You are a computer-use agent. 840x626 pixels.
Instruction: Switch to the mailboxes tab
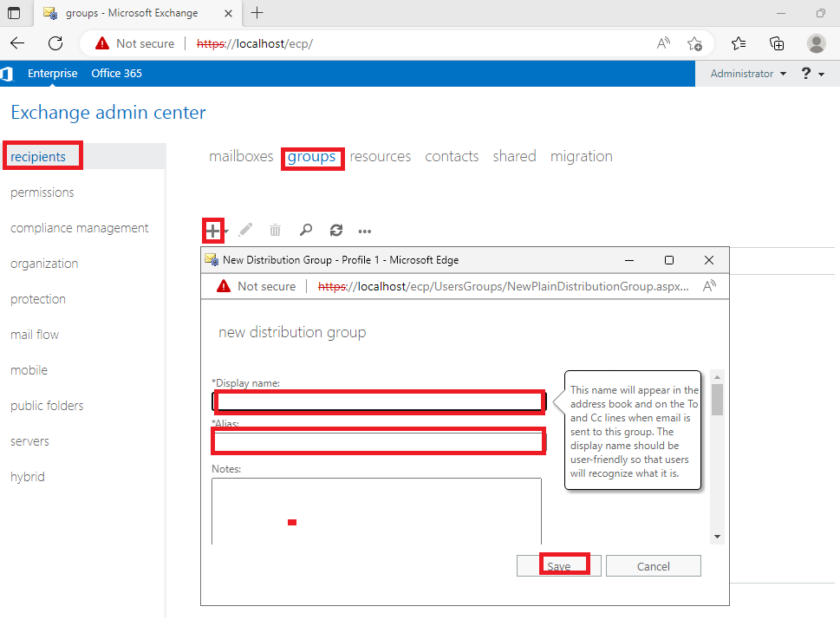click(240, 156)
